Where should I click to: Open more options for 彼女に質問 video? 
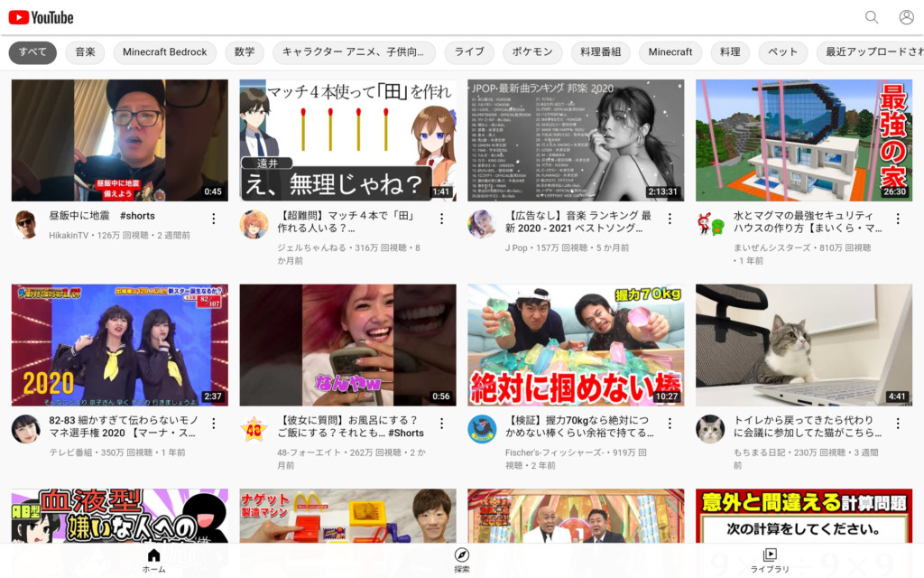tap(441, 424)
